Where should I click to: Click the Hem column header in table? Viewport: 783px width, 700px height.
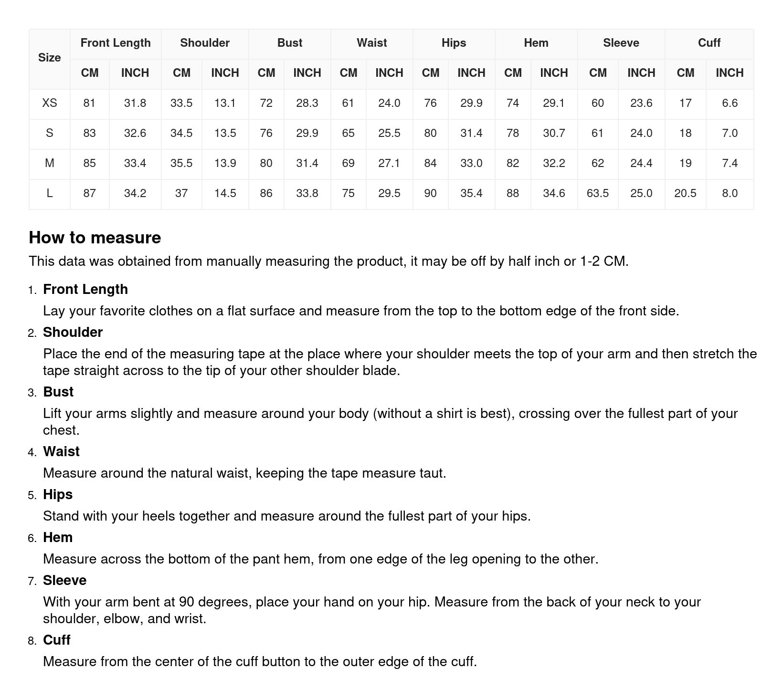click(536, 43)
